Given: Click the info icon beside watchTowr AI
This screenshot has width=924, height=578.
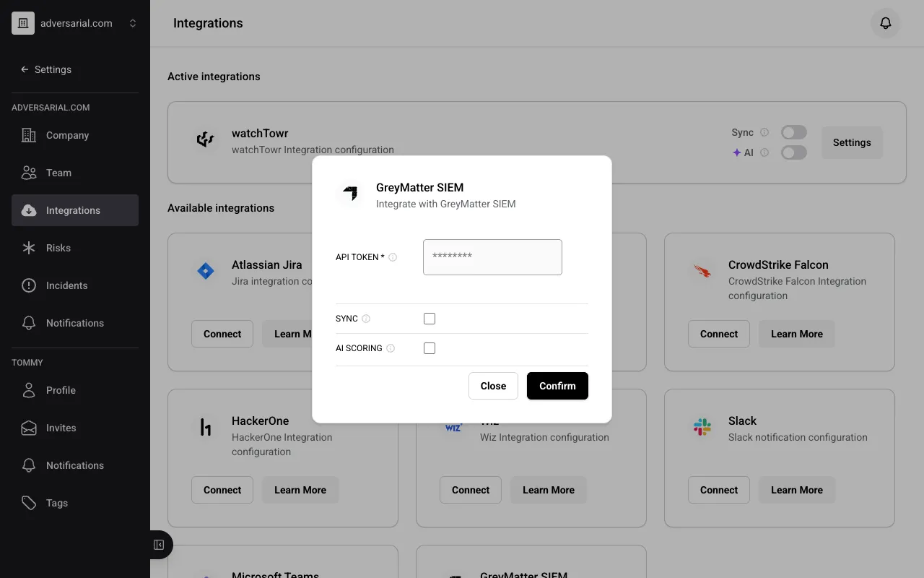Looking at the screenshot, I should 764,152.
